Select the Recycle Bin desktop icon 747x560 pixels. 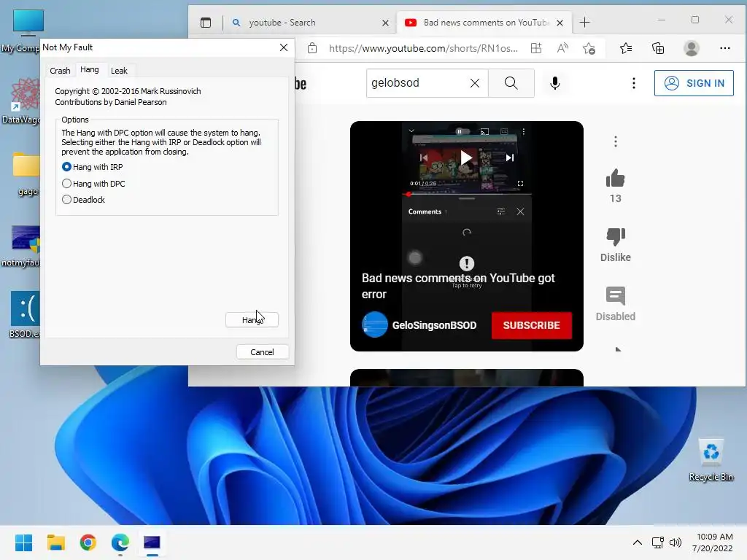coord(711,460)
